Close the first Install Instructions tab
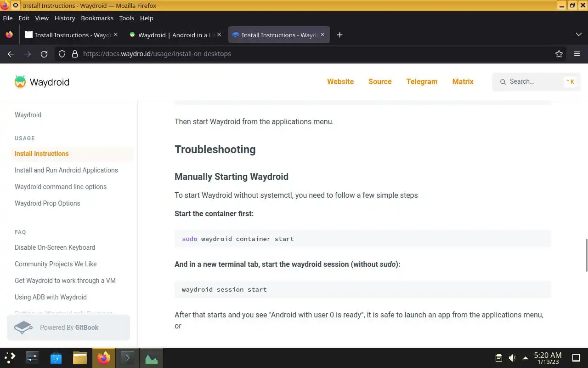 tap(116, 35)
